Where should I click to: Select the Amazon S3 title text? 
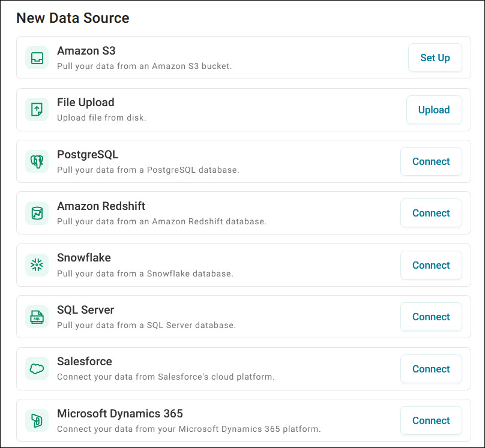(x=86, y=50)
